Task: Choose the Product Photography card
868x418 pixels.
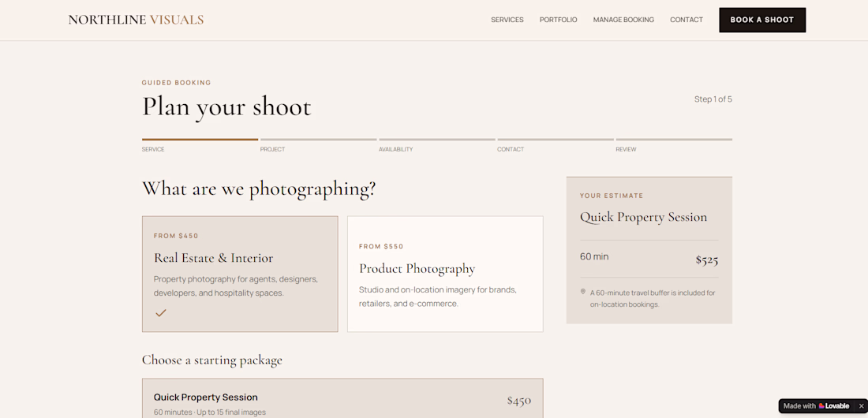Action: [445, 274]
